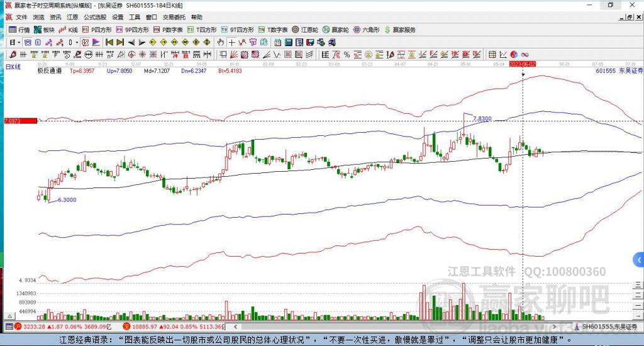The width and height of the screenshot is (644, 346).
Task: Open the 窗口 menu
Action: (152, 17)
